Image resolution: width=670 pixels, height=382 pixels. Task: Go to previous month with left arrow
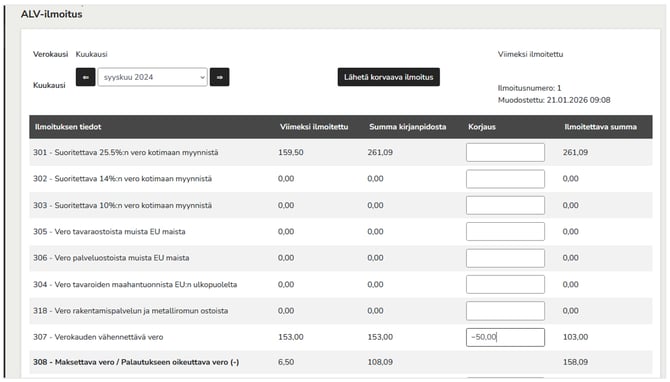coord(85,77)
